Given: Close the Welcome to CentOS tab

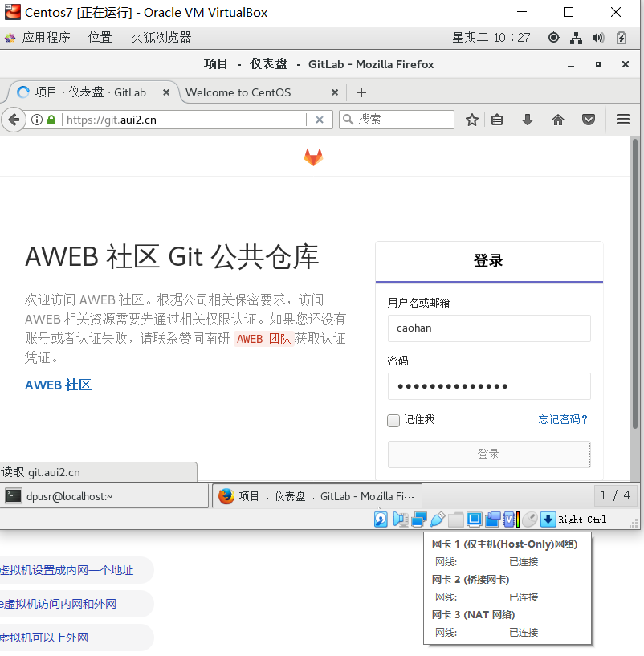Looking at the screenshot, I should 335,92.
